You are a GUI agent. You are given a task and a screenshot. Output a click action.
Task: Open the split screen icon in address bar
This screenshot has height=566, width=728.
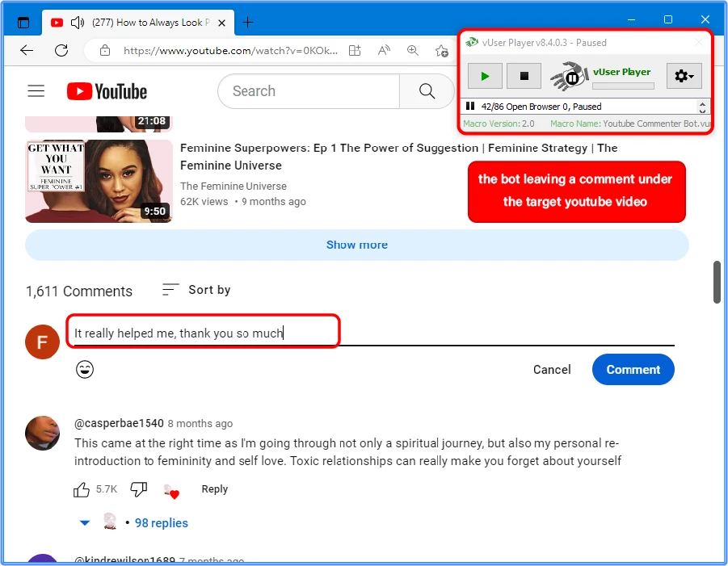tap(355, 50)
